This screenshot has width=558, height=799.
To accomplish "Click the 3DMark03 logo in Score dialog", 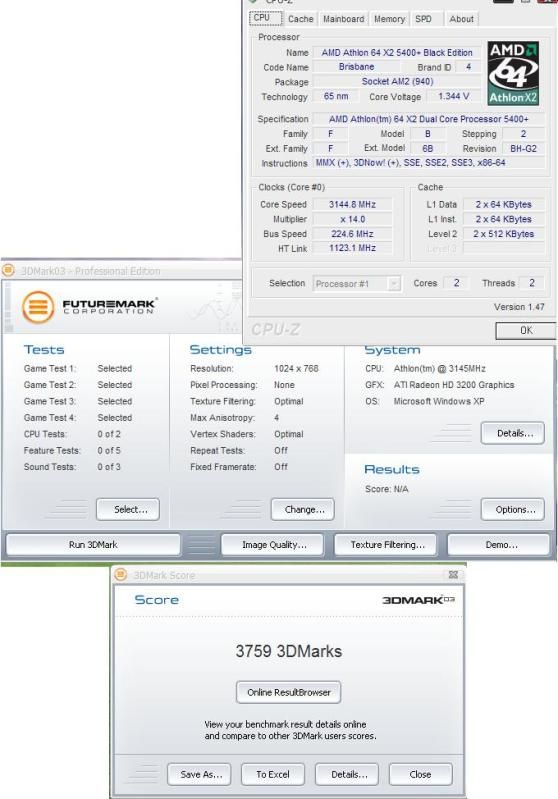I will (418, 600).
